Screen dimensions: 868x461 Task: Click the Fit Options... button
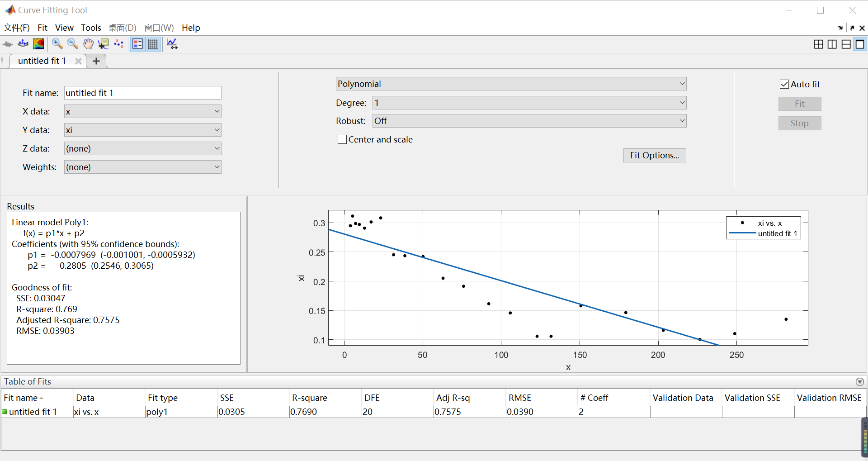[x=654, y=155]
